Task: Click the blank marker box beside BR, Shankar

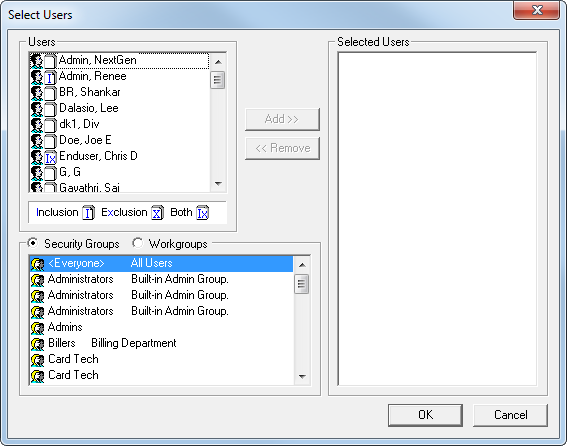Action: pos(50,93)
